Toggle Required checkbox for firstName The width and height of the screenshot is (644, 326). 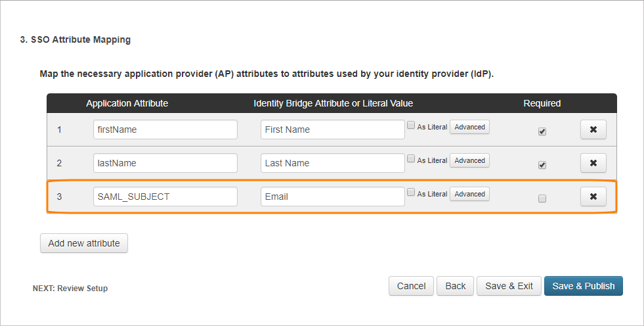pyautogui.click(x=542, y=131)
